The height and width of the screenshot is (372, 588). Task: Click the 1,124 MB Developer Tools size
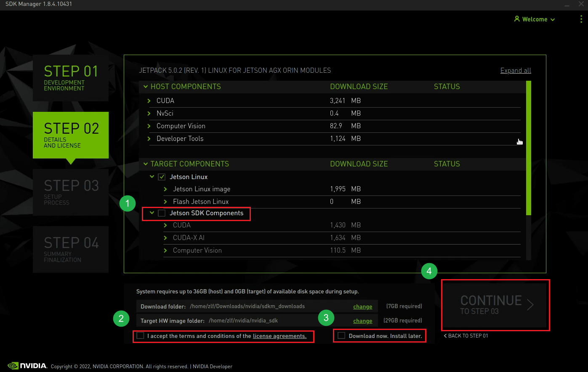point(345,139)
